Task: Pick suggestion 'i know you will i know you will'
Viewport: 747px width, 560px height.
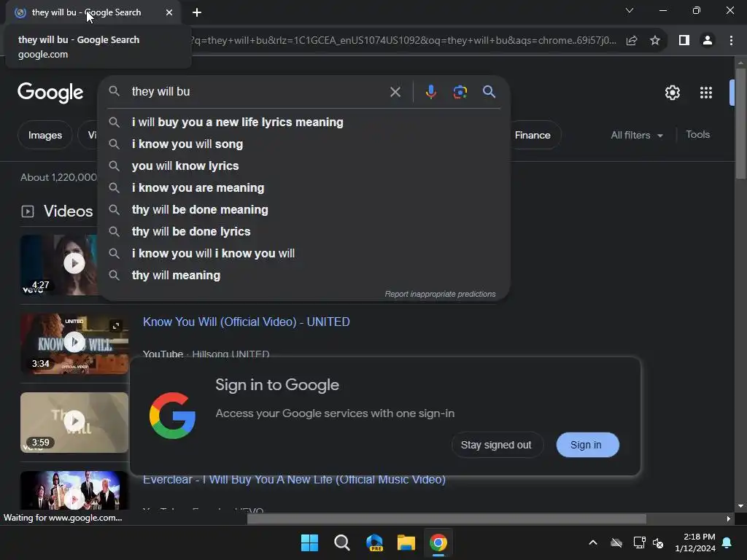Action: [x=304, y=254]
